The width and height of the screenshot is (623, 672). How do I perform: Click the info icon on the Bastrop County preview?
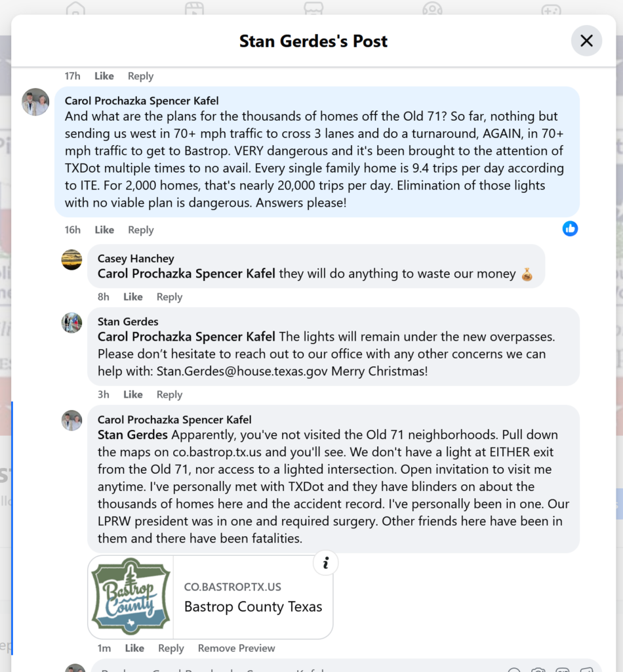(325, 562)
